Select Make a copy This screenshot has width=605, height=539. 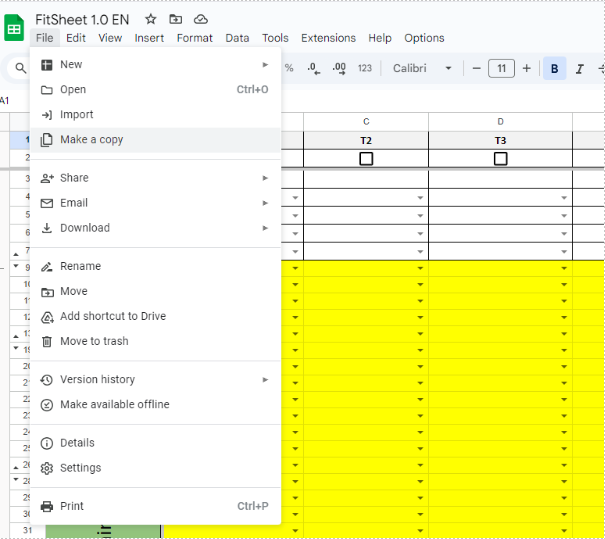pos(91,140)
